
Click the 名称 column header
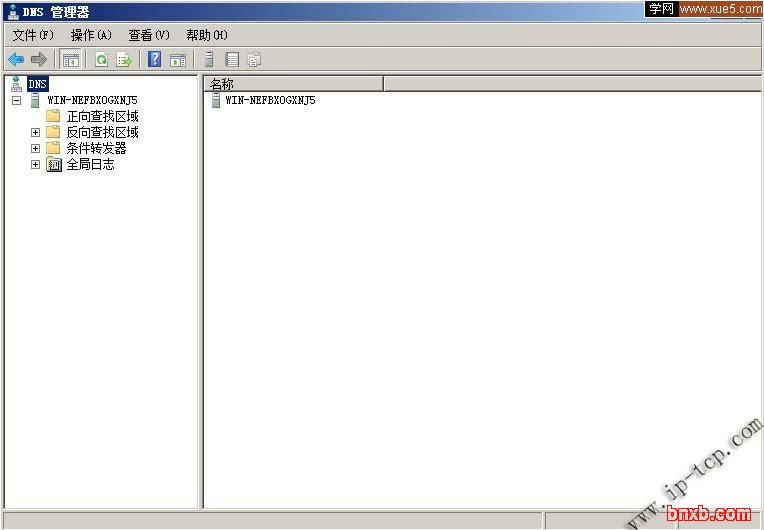294,84
